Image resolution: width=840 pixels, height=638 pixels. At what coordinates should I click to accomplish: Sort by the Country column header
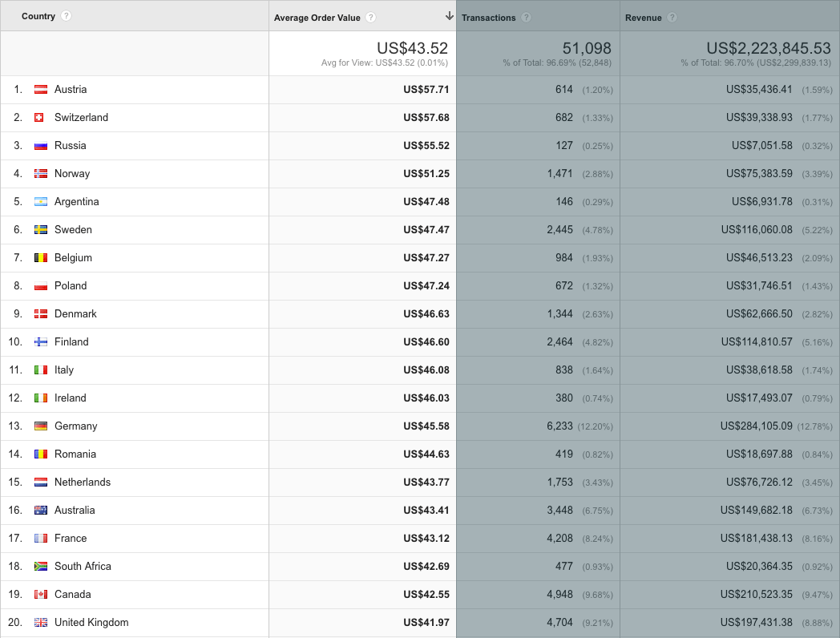pos(38,17)
